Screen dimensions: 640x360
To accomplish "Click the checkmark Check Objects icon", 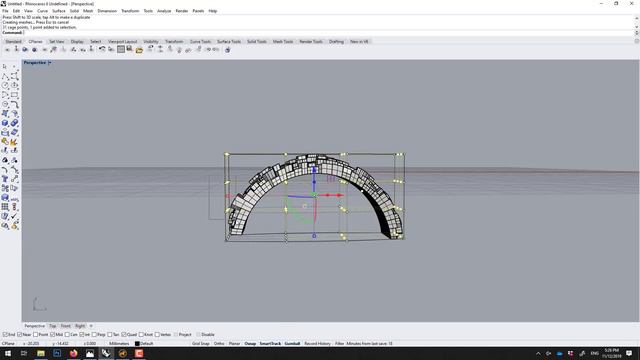I will pyautogui.click(x=14, y=216).
